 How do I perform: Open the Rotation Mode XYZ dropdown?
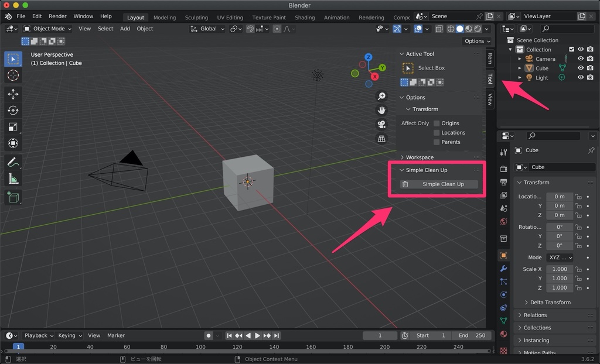point(560,257)
